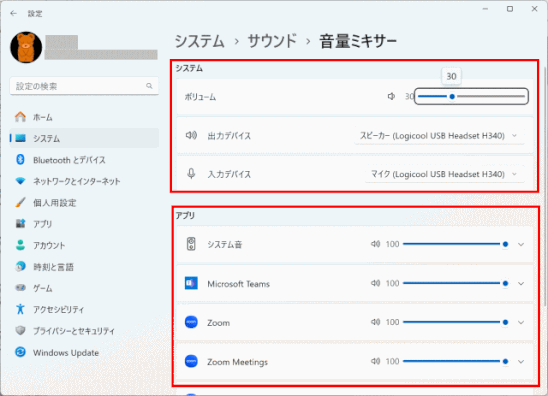Click the ゲーム controller icon
This screenshot has height=396, width=548.
21,288
